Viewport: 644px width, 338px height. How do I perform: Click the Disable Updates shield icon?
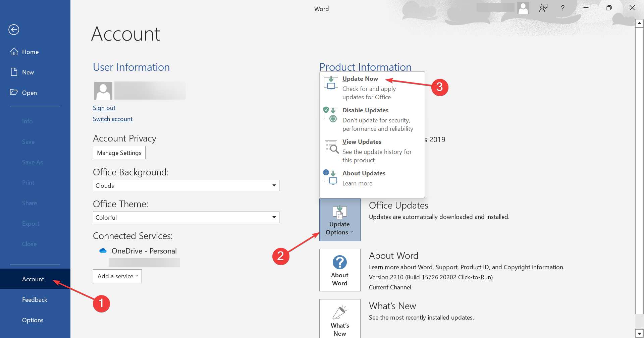(x=330, y=114)
